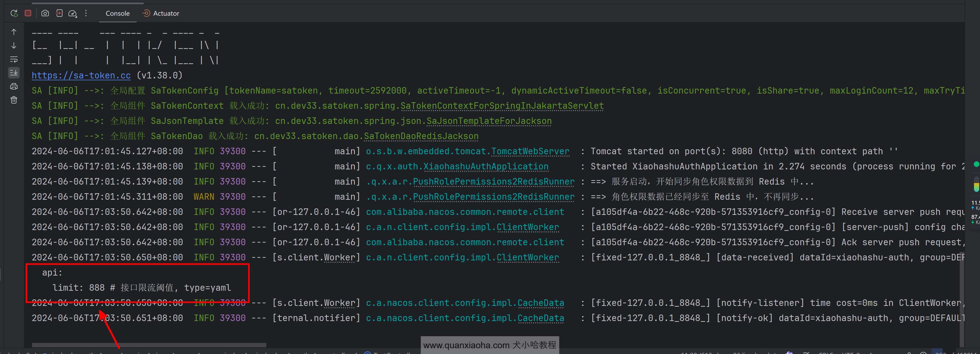Jump down the stack trace with the down arrow
Viewport: 980px width, 354px height.
pyautogui.click(x=14, y=46)
